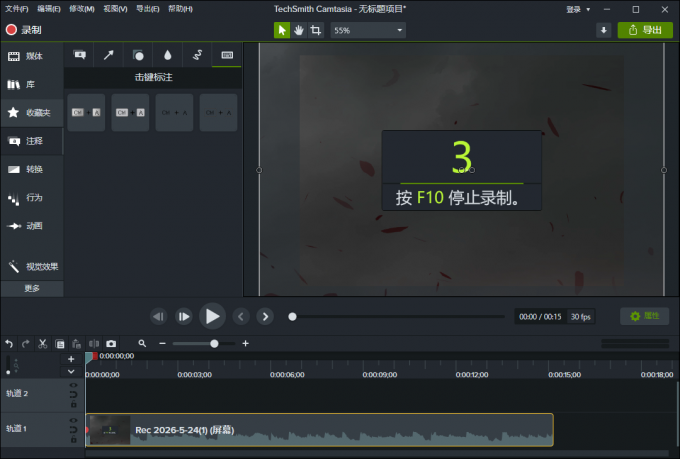Open the 媒体 media bin panel
This screenshot has width=680, height=459.
pos(32,56)
